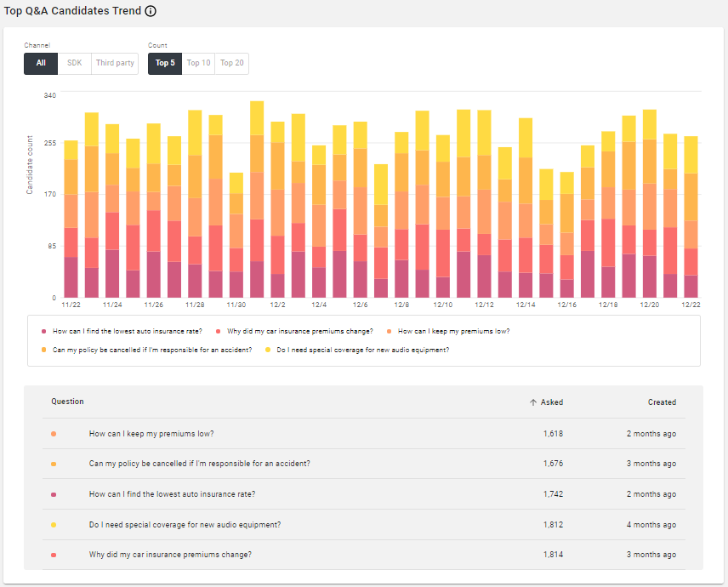Open table row 'How can I find the lowest auto insurance rate?'

click(x=363, y=494)
